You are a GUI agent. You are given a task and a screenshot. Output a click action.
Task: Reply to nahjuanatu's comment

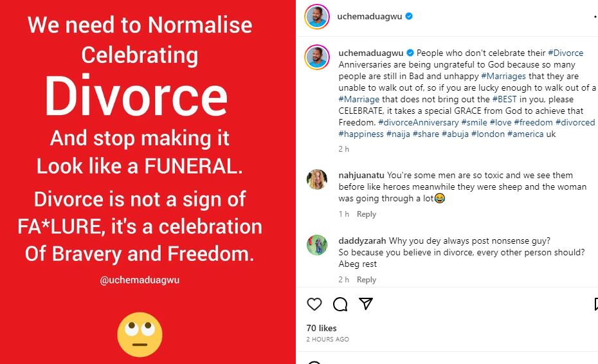point(367,214)
